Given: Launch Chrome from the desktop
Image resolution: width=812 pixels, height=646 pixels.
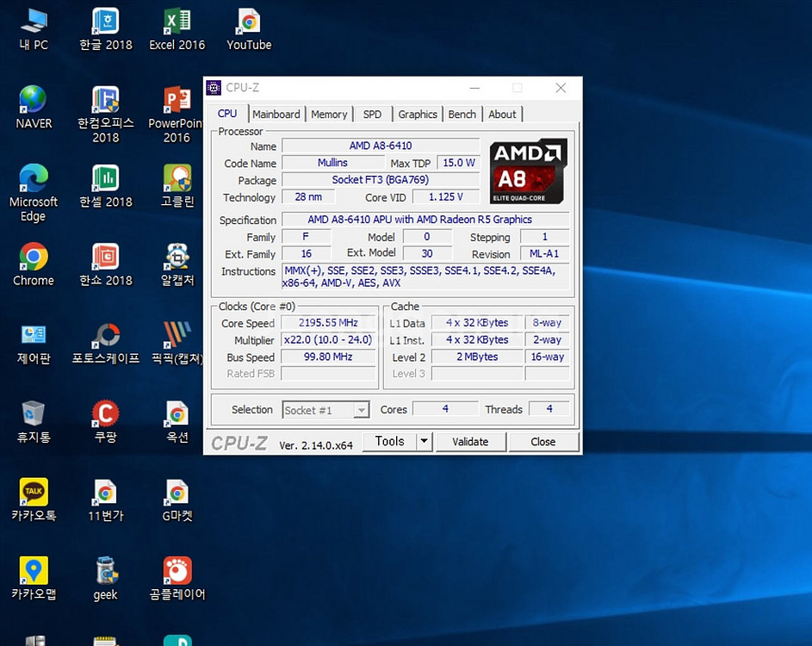Looking at the screenshot, I should 34,264.
